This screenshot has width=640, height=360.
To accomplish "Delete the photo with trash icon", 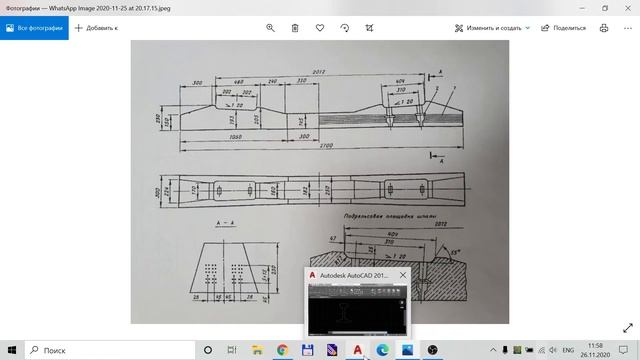I will coord(295,28).
